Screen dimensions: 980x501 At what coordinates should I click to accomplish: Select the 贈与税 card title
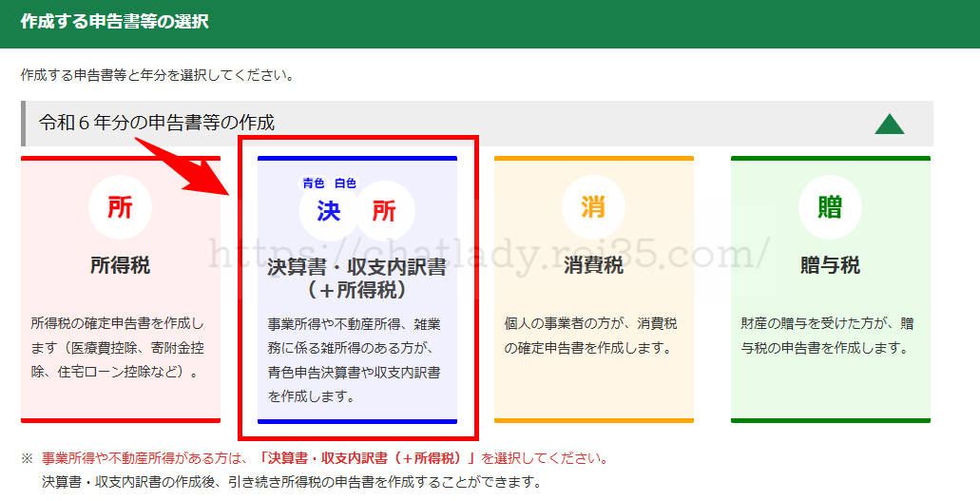pos(830,265)
